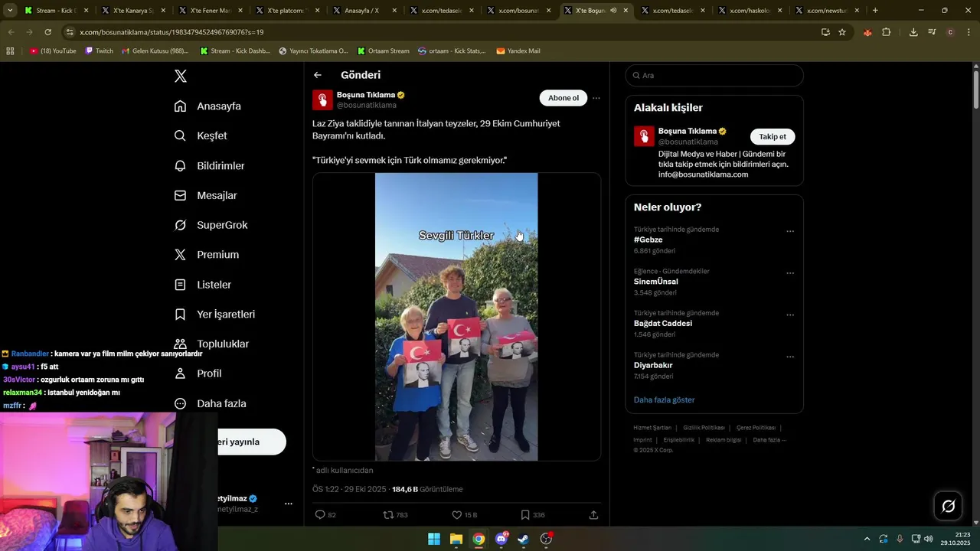Expand system tray hidden icons
Screen dimensions: 980x551
[x=867, y=539]
